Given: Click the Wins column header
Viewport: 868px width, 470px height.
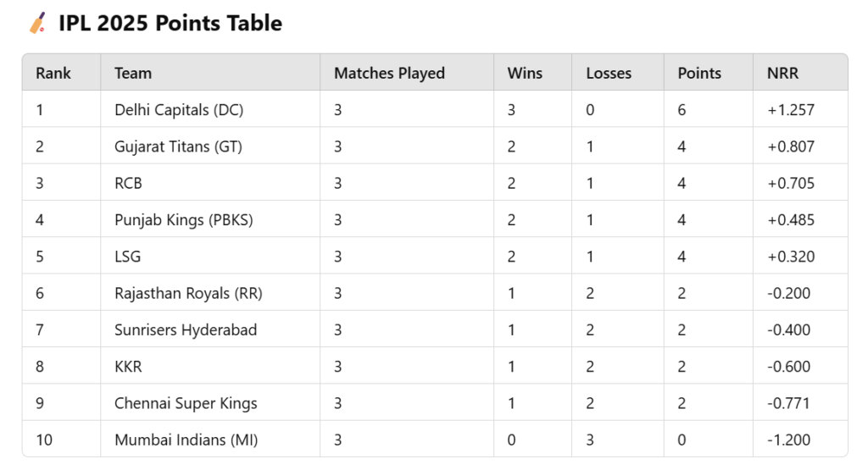Looking at the screenshot, I should (x=525, y=73).
